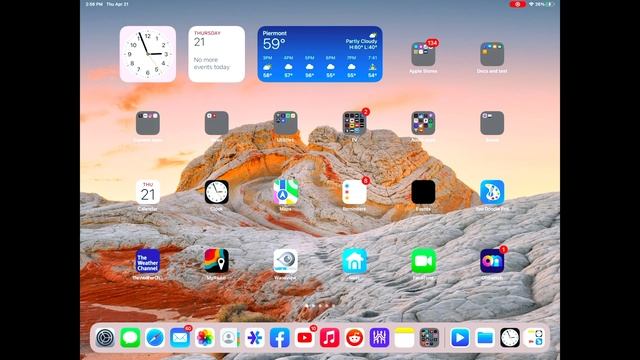Open the app folder in the dock
Viewport: 640px width, 360px height.
point(429,338)
